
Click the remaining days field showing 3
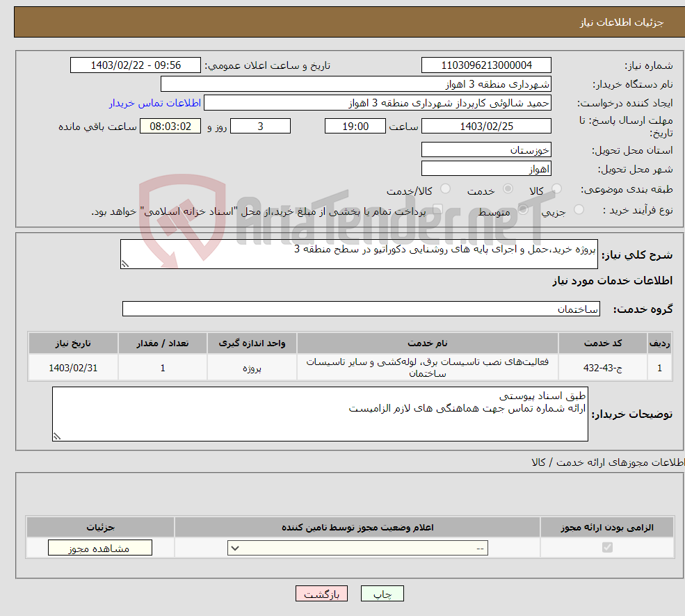(x=260, y=127)
